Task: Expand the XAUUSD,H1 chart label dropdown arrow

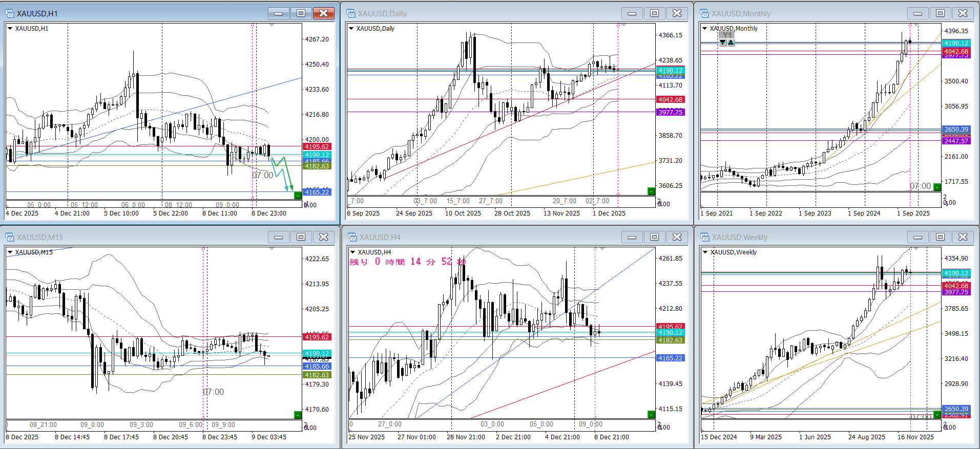Action: 10,29
